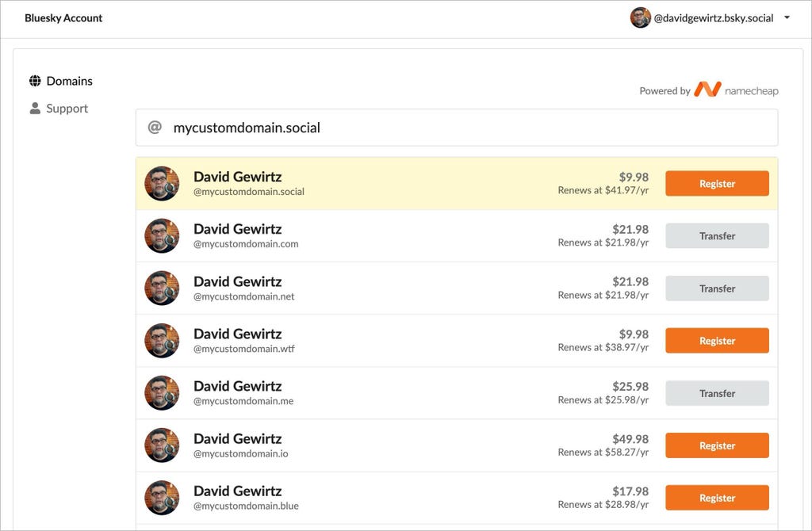Click the avatar in the mycustomdomain.io row
This screenshot has width=812, height=531.
tap(162, 445)
